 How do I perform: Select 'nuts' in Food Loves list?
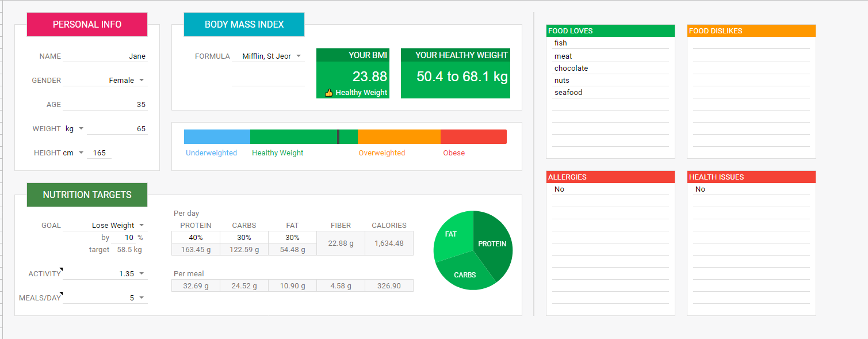click(x=610, y=80)
